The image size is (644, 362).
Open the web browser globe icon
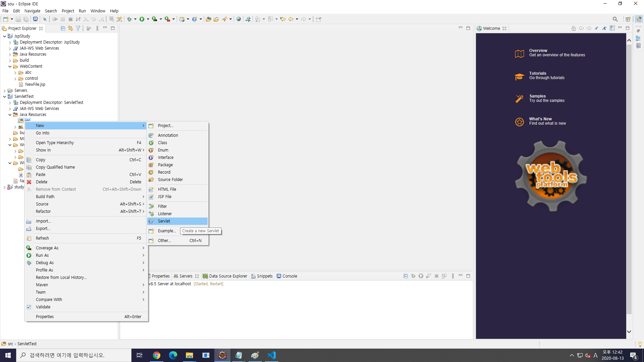click(238, 19)
